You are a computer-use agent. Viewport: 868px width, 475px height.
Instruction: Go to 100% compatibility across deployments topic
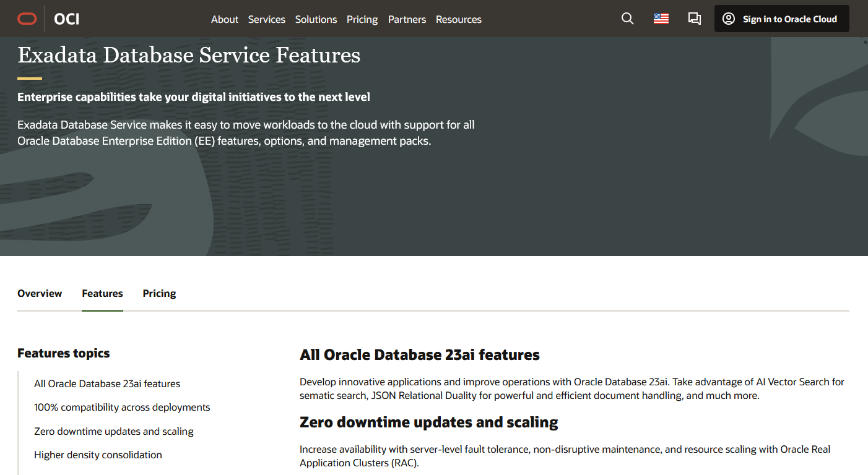point(122,407)
